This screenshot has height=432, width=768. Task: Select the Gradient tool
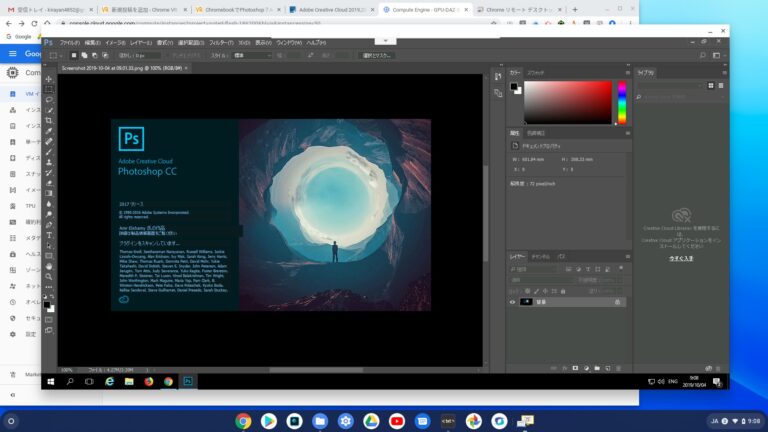tap(48, 193)
